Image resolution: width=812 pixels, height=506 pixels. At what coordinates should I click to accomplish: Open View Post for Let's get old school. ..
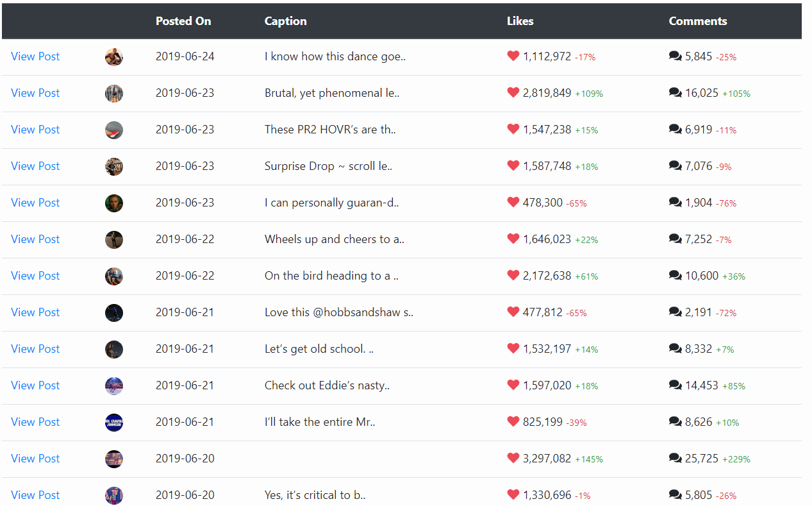(x=35, y=348)
